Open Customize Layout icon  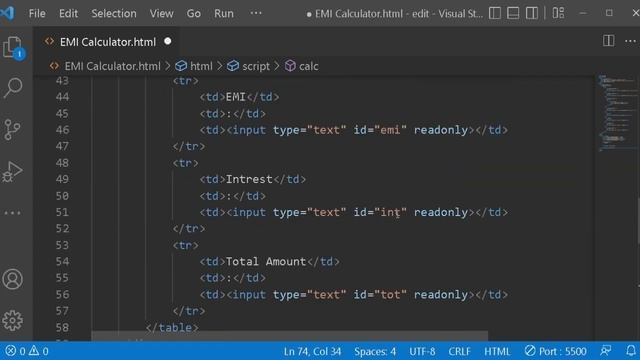point(558,13)
